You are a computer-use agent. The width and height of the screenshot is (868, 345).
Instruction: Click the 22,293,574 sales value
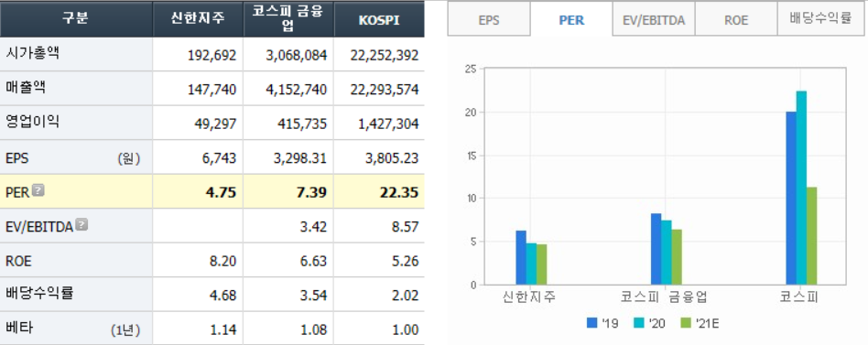(385, 90)
